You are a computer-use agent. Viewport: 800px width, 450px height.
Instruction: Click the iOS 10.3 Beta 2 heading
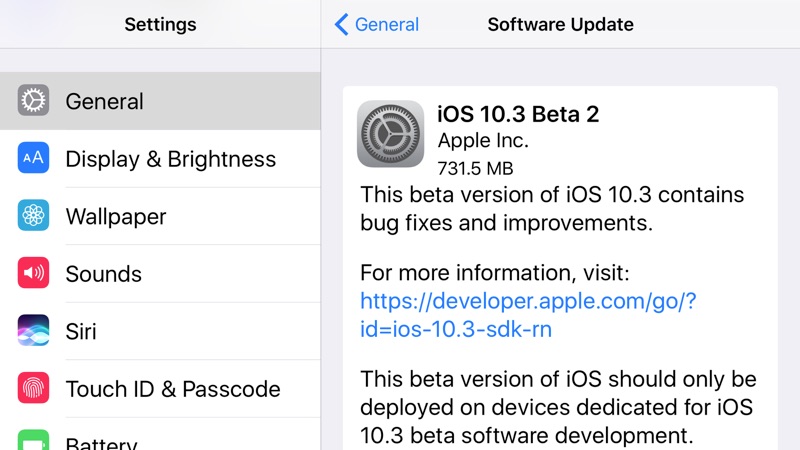point(518,113)
